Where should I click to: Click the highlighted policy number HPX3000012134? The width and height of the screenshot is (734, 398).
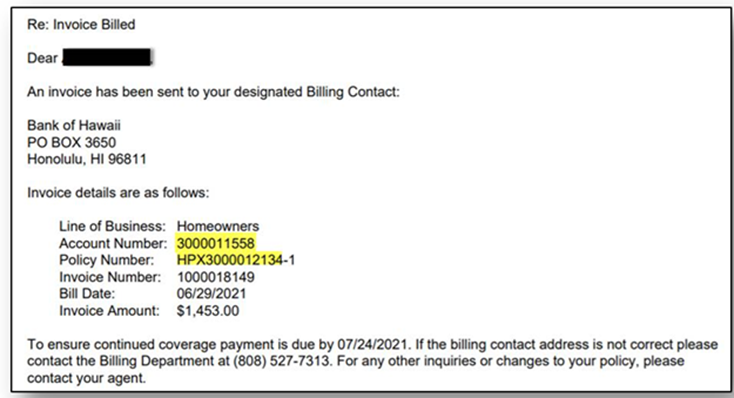tap(229, 260)
